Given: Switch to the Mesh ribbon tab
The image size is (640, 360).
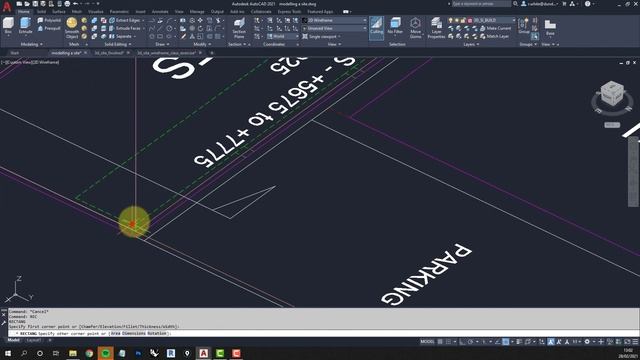Looking at the screenshot, I should point(76,11).
